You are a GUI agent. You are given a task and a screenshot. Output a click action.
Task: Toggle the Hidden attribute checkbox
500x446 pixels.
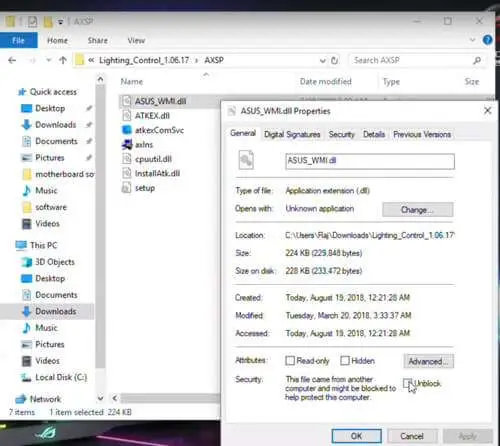tap(345, 361)
